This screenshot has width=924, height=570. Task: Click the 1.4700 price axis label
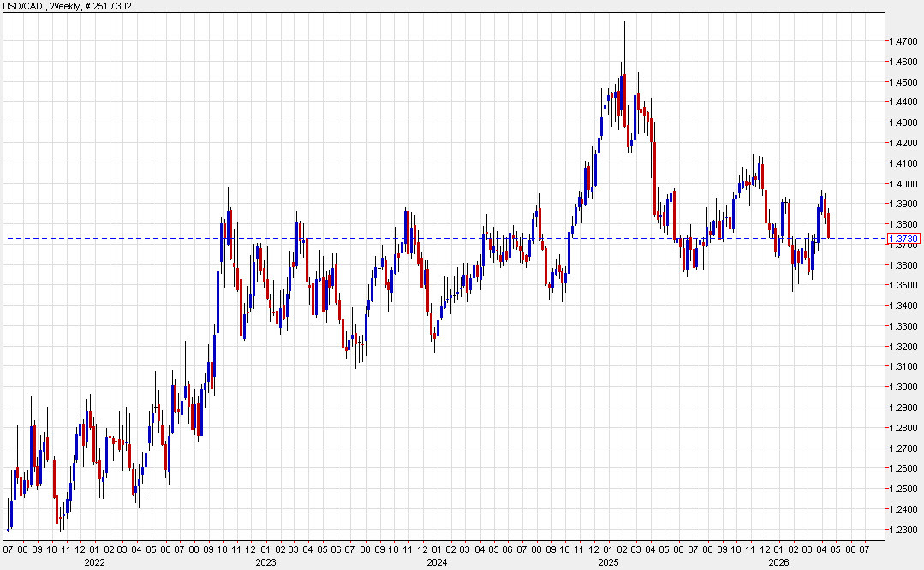[903, 41]
